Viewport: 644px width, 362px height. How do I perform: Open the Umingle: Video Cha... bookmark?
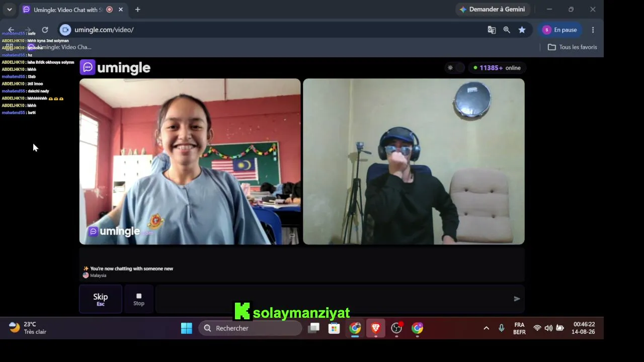point(60,47)
